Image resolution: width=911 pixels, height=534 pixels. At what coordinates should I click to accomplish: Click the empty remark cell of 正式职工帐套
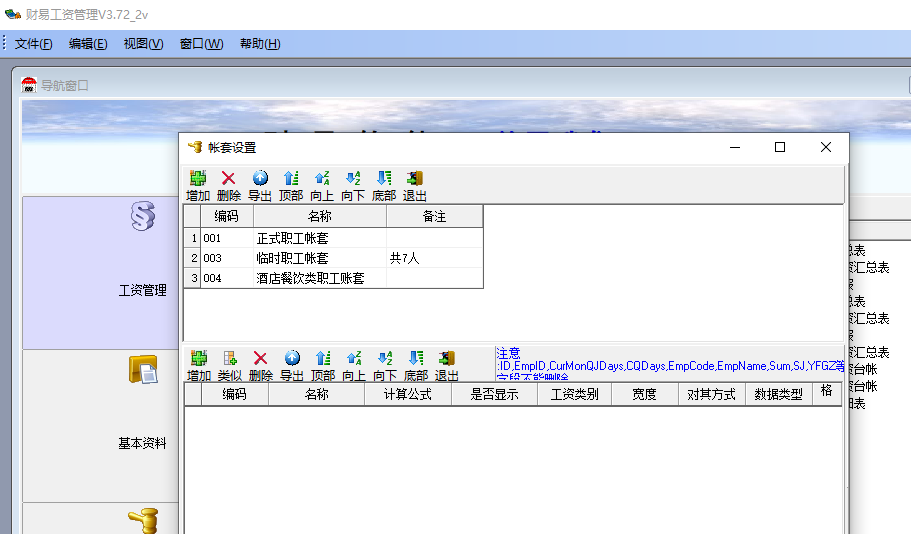click(x=434, y=238)
